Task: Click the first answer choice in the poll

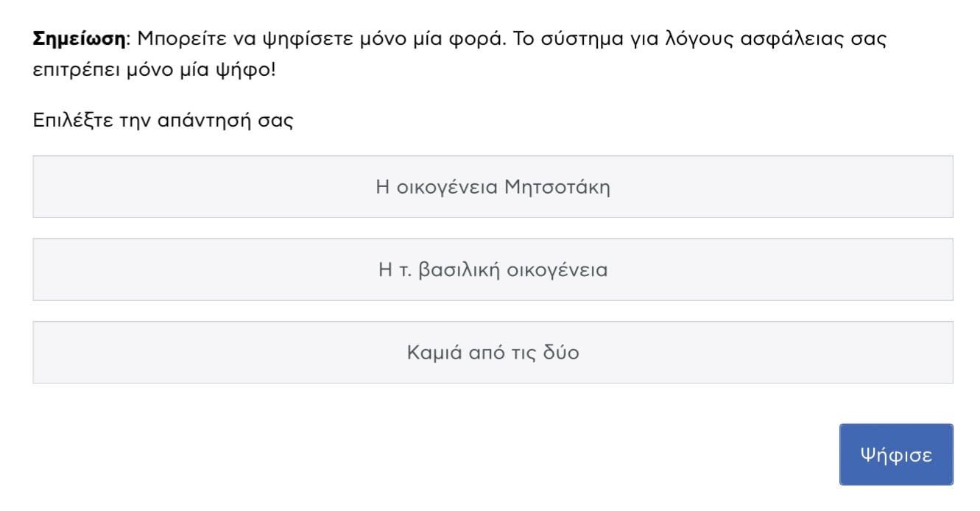Action: pos(493,187)
